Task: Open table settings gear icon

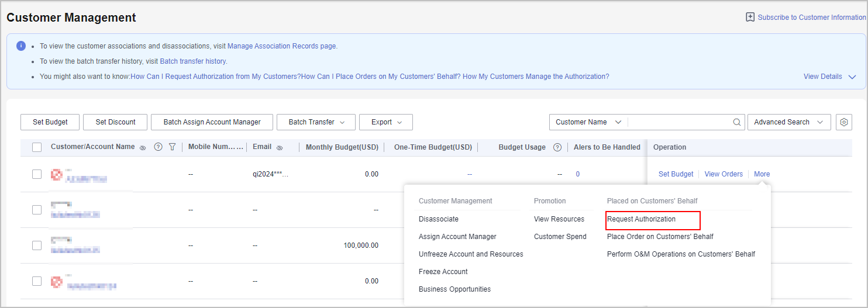Action: tap(843, 122)
